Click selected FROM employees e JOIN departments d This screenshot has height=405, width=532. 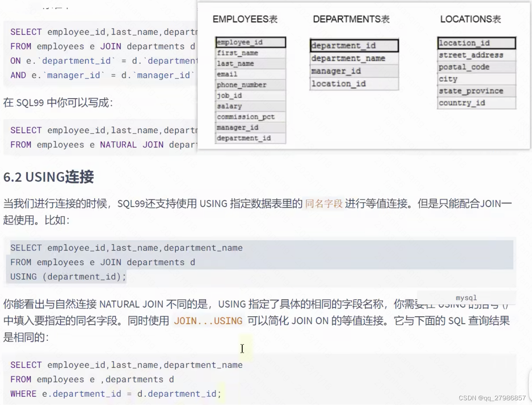[x=103, y=262]
